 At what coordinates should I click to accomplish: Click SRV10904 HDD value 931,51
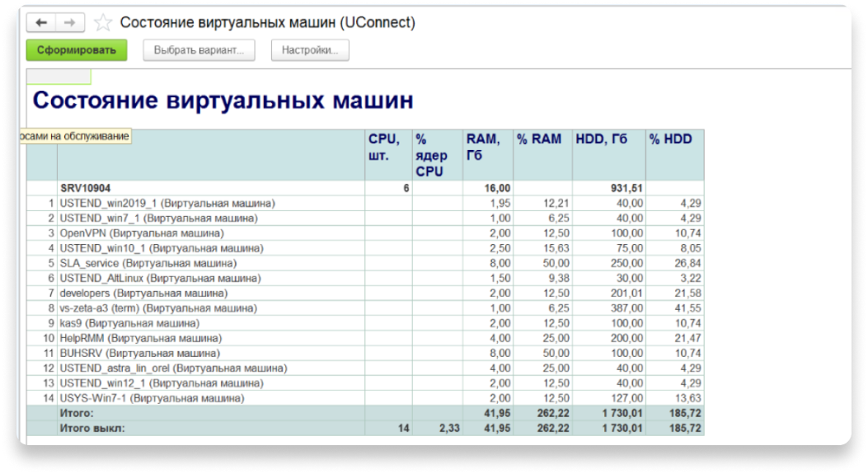[626, 188]
